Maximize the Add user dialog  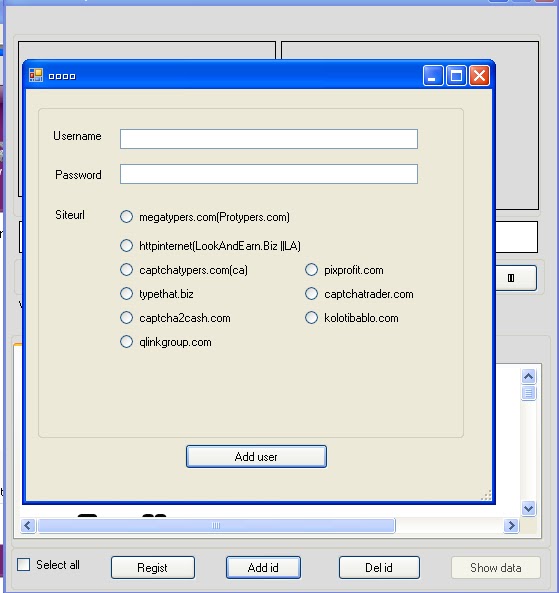456,76
